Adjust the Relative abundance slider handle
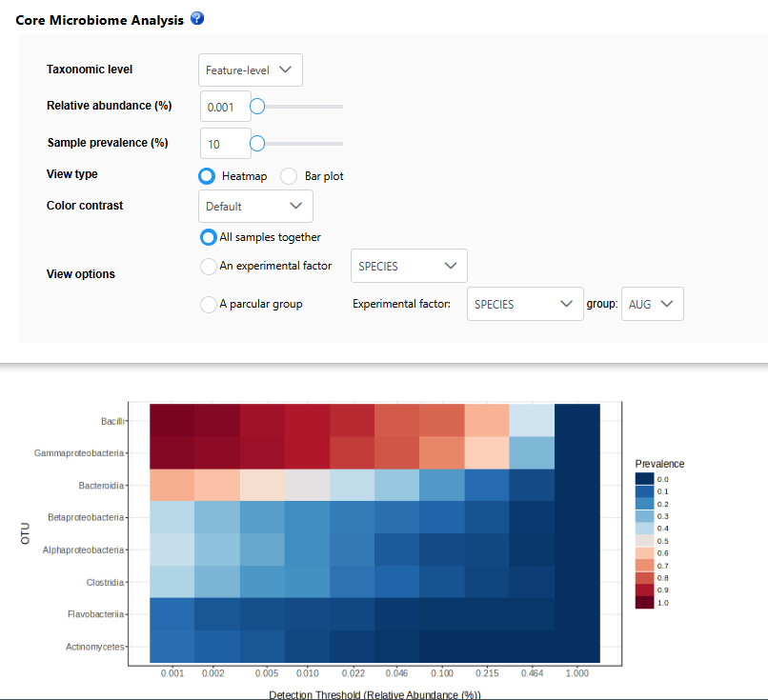The image size is (768, 700). pyautogui.click(x=256, y=107)
